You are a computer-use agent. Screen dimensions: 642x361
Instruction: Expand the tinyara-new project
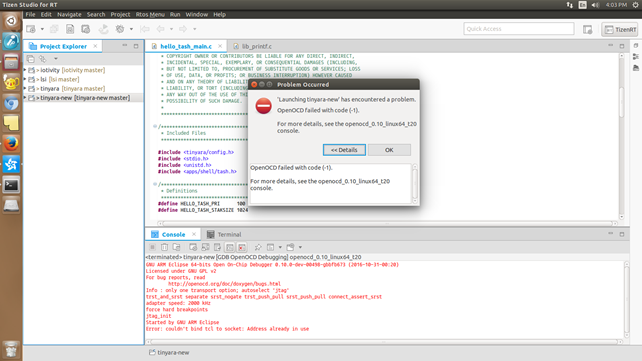(x=25, y=98)
